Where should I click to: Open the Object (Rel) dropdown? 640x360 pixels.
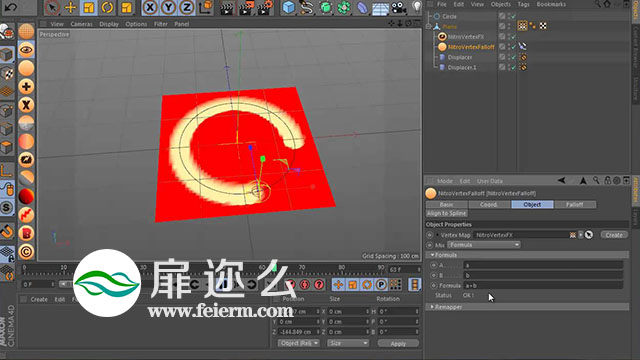pyautogui.click(x=299, y=343)
